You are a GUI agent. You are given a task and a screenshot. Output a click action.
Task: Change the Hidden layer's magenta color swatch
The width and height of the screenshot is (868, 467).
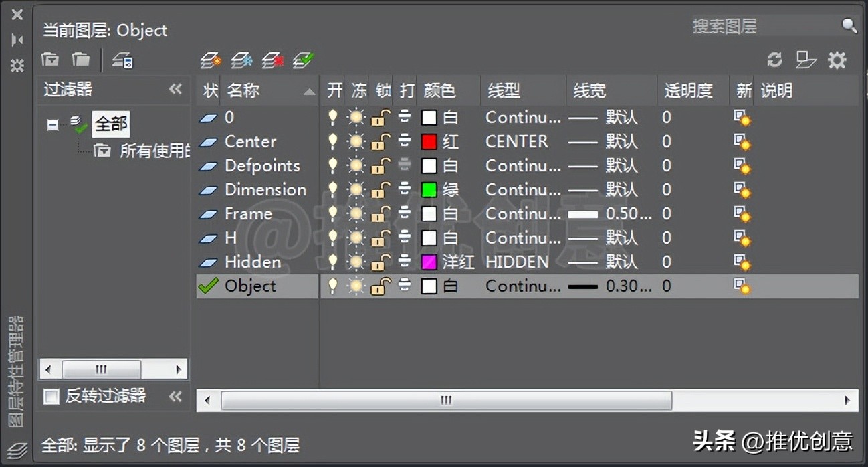coord(429,262)
